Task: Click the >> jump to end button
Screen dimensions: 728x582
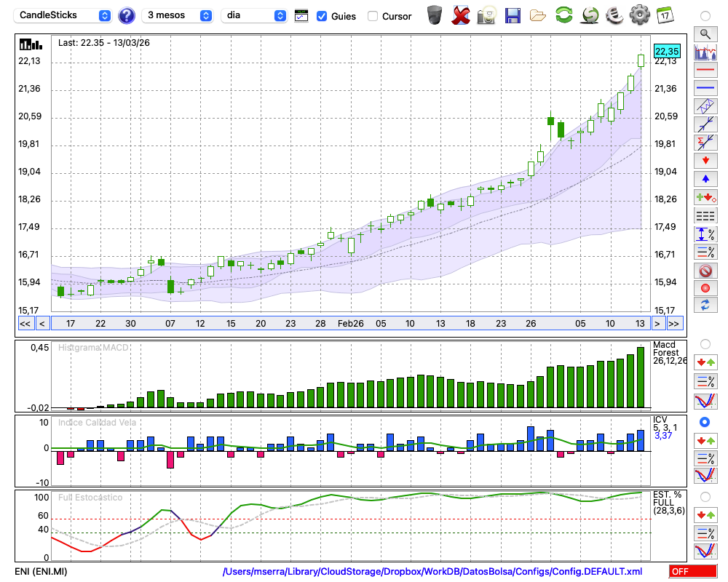Action: (675, 324)
